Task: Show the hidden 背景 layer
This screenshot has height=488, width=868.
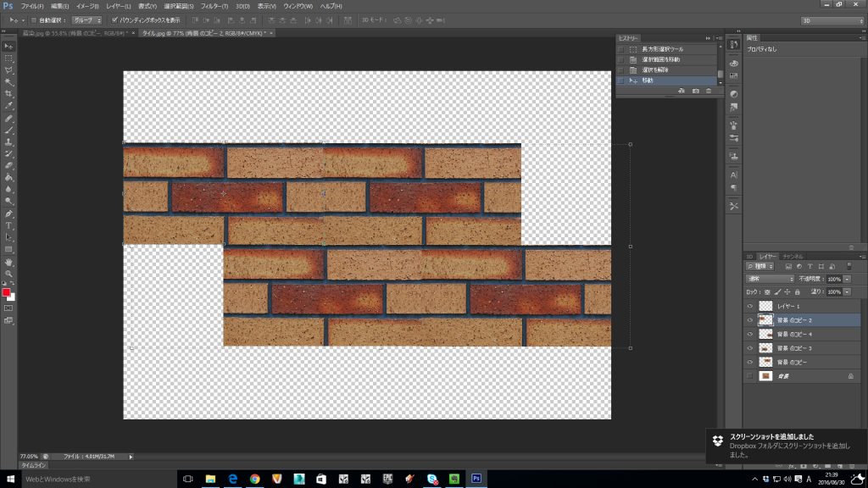Action: tap(749, 375)
